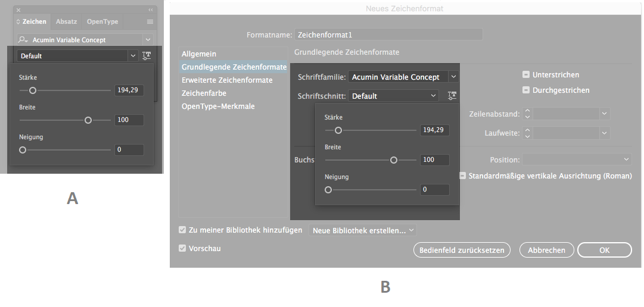Image resolution: width=644 pixels, height=307 pixels.
Task: Click Breite slider handle in panel A
Action: click(x=88, y=120)
